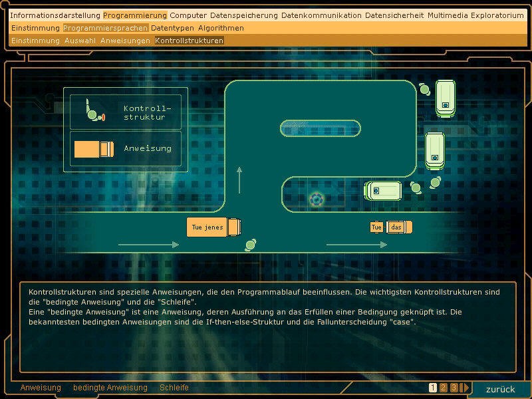Go to the next page arrow
The width and height of the screenshot is (532, 399).
point(465,388)
